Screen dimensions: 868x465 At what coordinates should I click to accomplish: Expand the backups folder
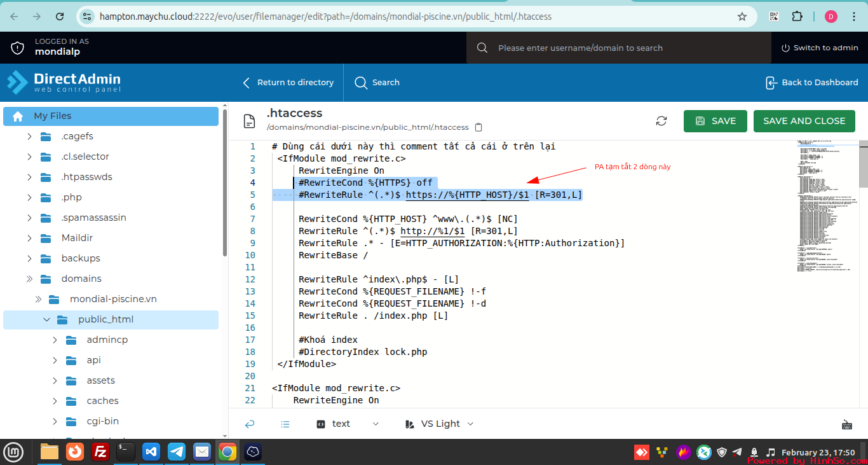(x=29, y=258)
